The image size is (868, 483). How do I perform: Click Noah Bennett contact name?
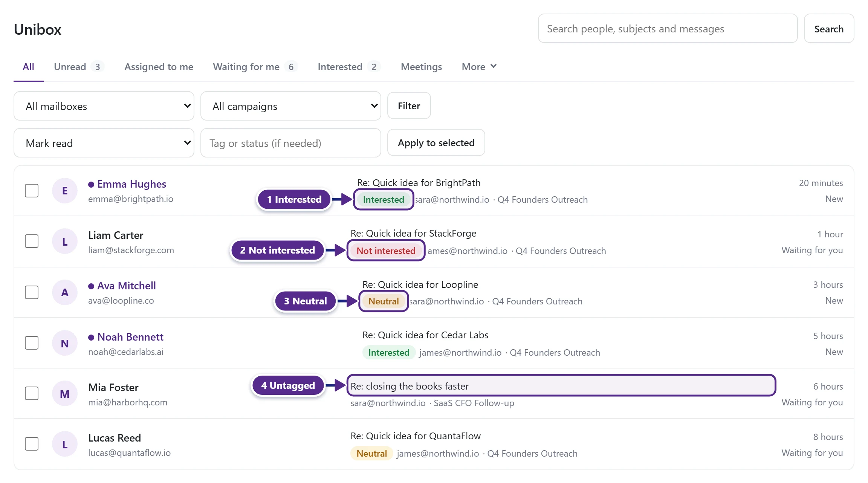130,337
